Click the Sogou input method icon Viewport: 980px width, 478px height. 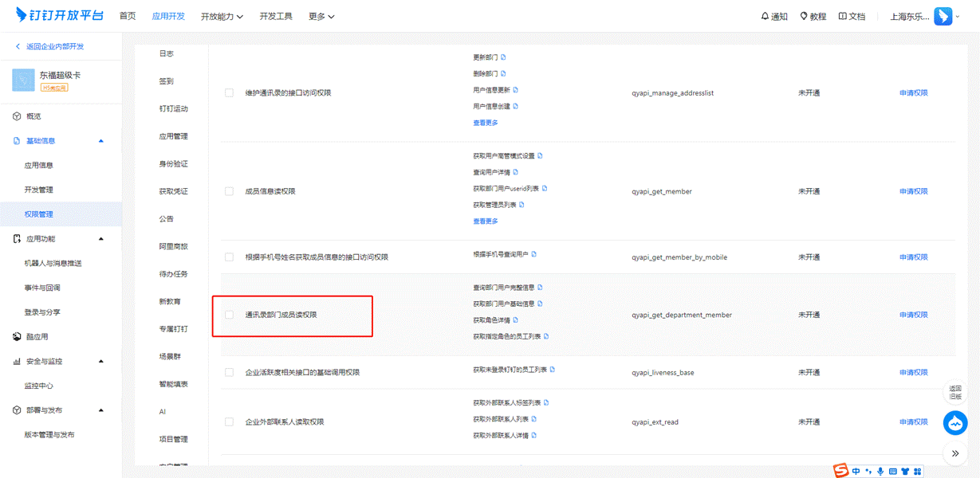[x=840, y=471]
